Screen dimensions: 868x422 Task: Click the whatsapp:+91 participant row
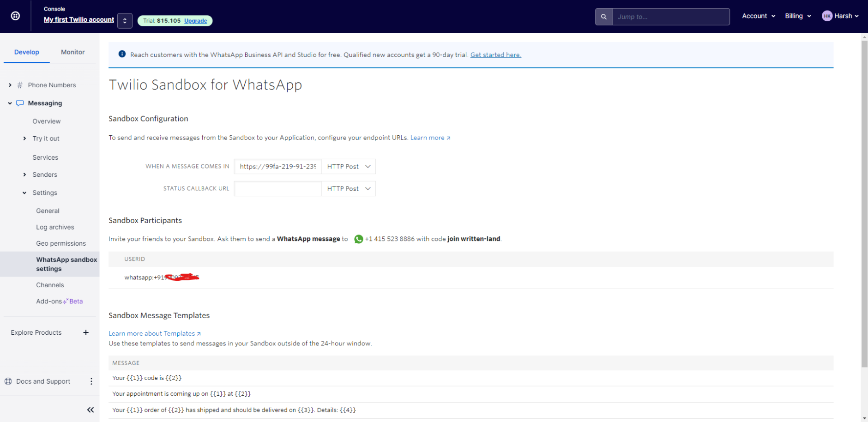(471, 277)
